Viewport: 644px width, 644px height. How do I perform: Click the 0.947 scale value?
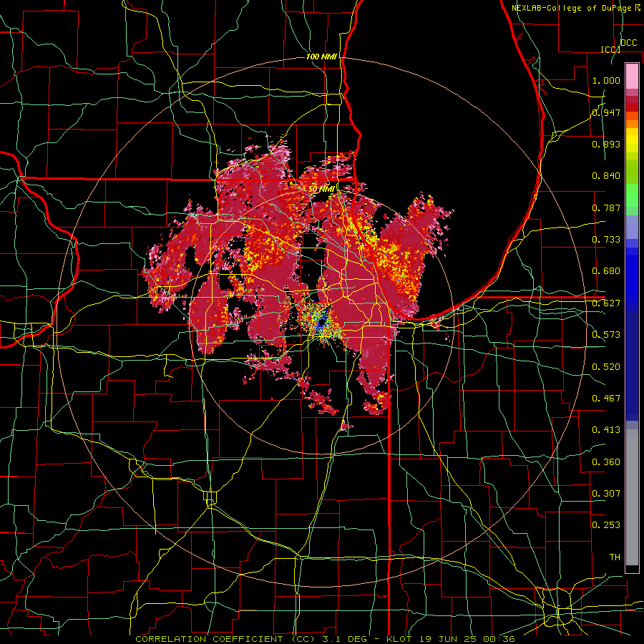pos(606,112)
